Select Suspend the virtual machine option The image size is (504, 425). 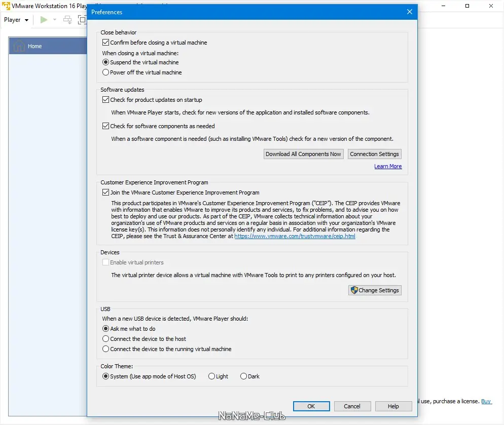point(105,62)
